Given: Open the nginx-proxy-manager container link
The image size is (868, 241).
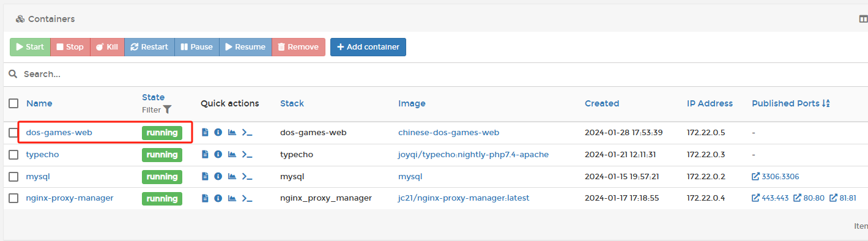Looking at the screenshot, I should tap(70, 198).
